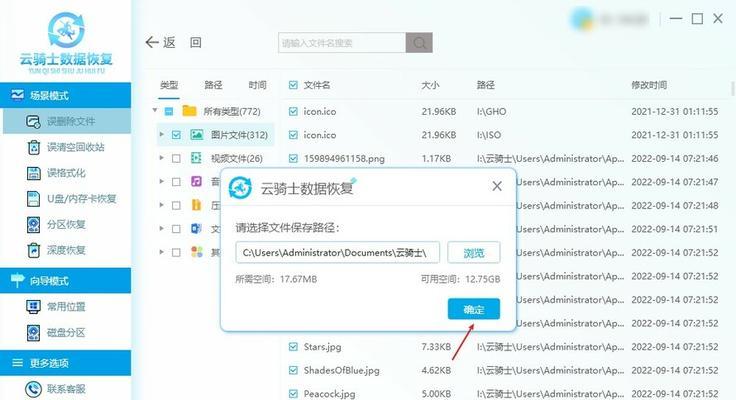The image size is (736, 400).
Task: Select 分区恢复 partition recovery
Action: coord(67,224)
